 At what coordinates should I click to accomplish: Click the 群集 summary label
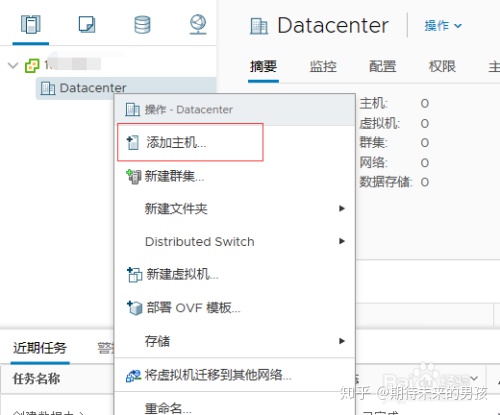point(373,143)
